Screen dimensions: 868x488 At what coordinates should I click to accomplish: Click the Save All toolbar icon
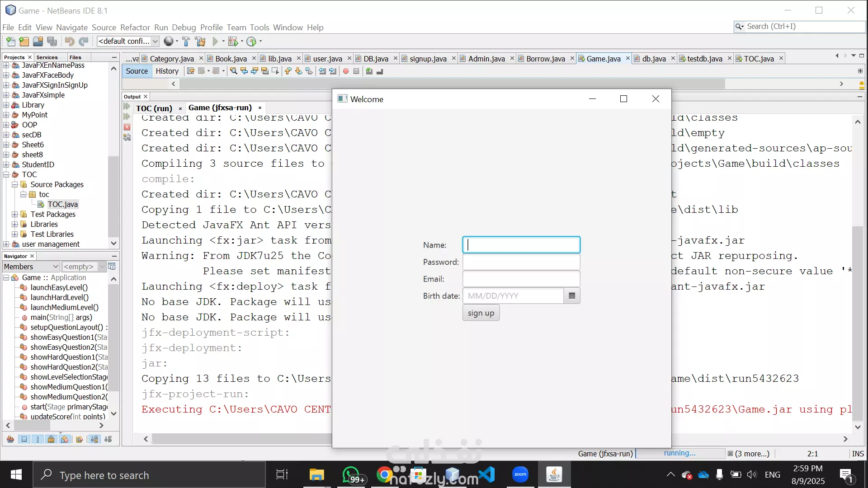[x=52, y=42]
